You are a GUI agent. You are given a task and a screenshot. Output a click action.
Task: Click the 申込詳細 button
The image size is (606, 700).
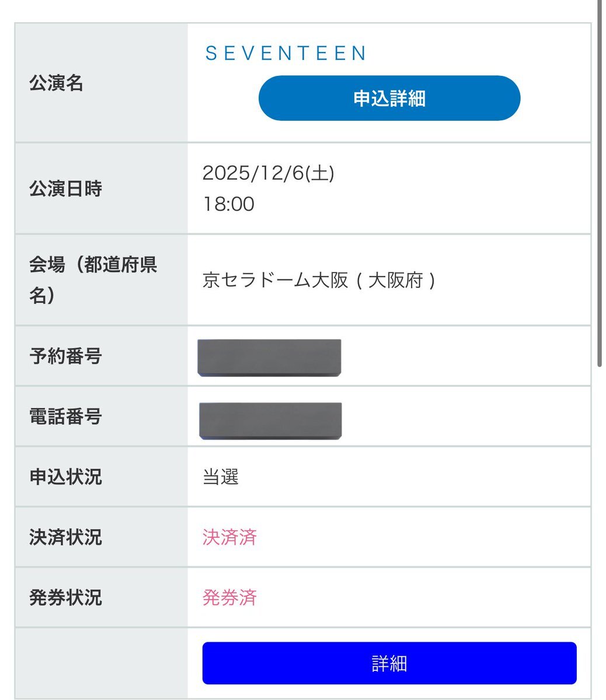389,98
